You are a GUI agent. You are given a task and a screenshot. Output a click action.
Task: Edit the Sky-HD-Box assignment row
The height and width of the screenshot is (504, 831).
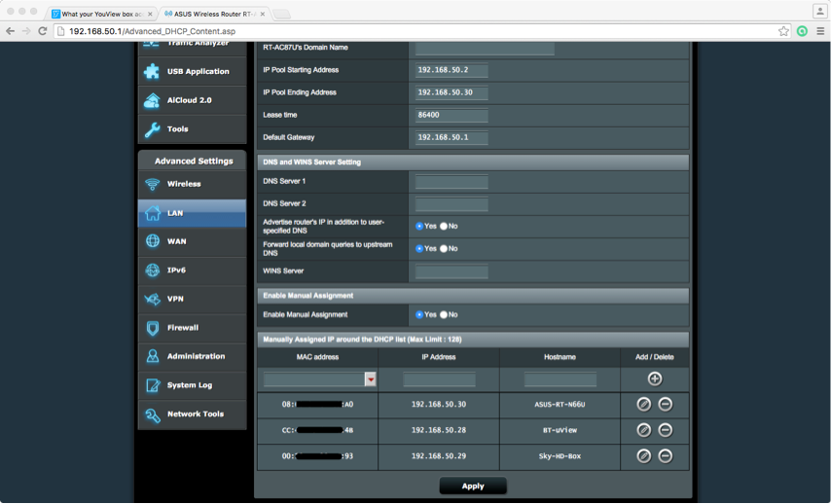643,455
